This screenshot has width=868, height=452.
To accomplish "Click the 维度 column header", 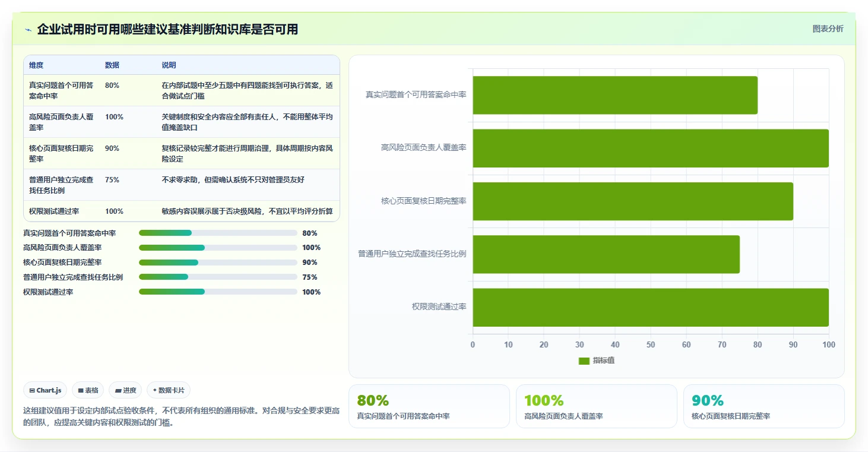I will (36, 65).
